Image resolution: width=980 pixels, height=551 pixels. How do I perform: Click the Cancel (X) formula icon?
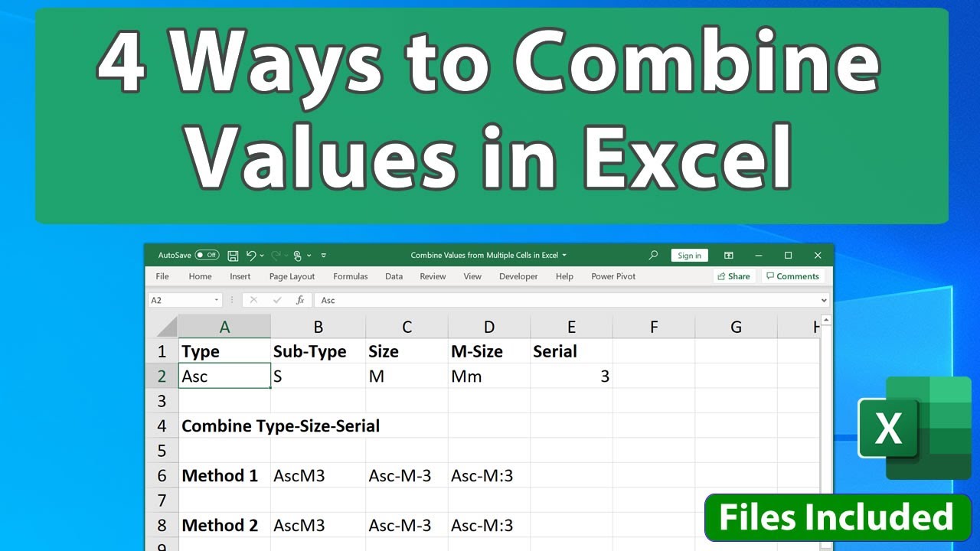pyautogui.click(x=253, y=300)
